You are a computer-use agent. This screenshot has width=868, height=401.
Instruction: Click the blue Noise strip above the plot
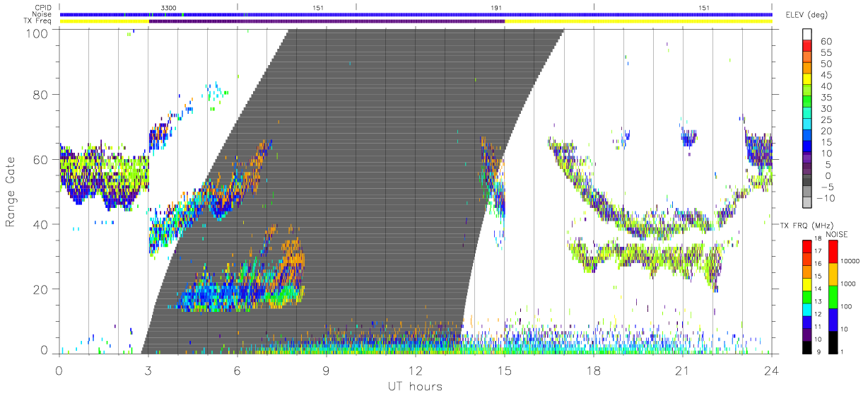416,14
